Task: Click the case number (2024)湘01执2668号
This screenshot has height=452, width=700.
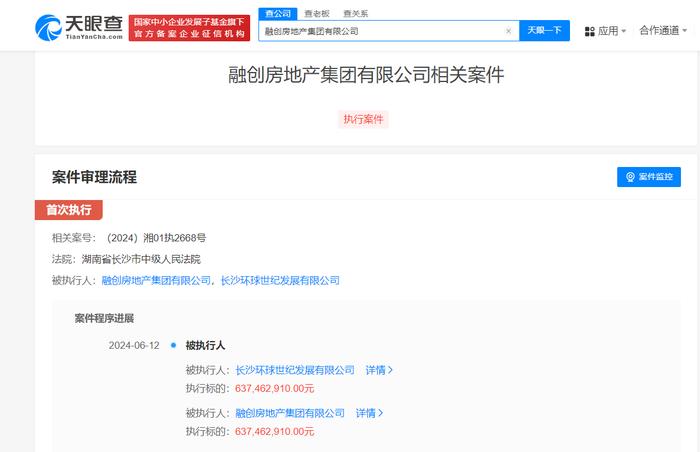Action: click(156, 238)
